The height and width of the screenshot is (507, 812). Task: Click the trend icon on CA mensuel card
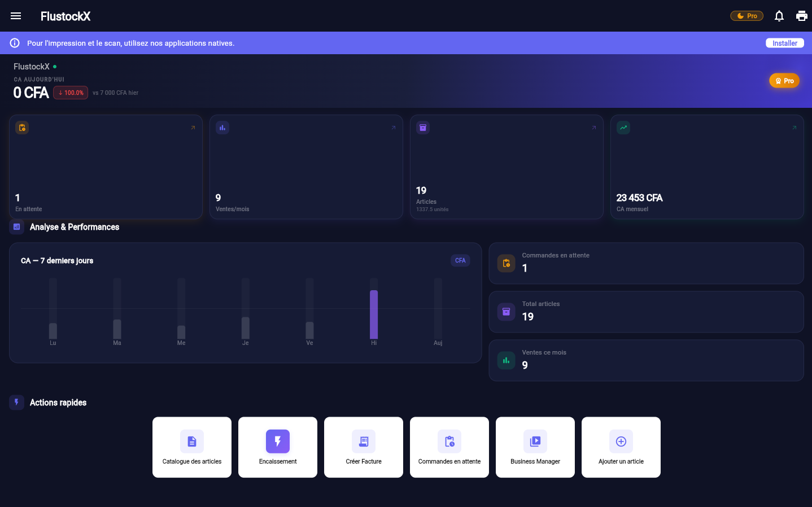point(623,128)
